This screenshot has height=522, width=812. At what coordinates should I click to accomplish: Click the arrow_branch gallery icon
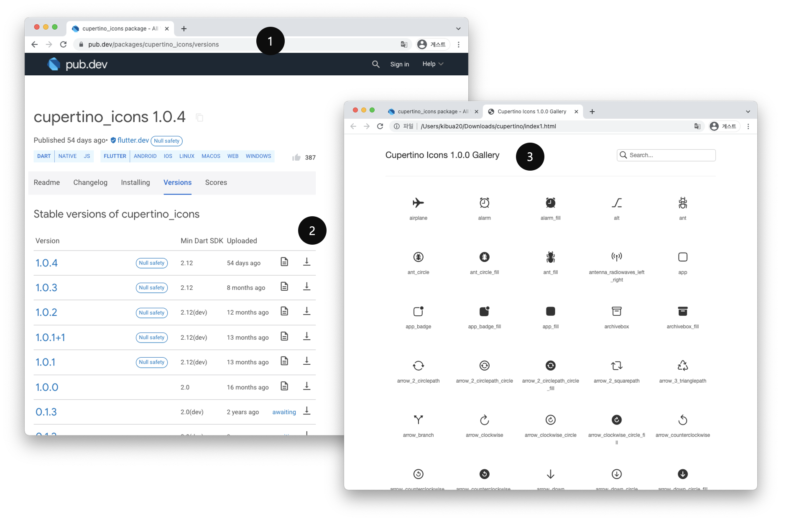click(x=418, y=420)
